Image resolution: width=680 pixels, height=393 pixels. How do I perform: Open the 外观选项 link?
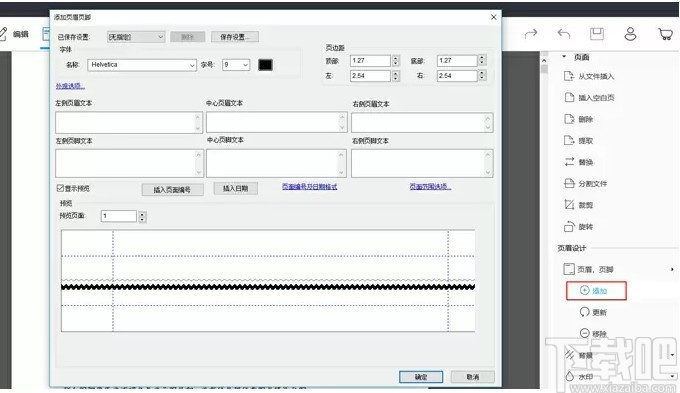(x=70, y=86)
